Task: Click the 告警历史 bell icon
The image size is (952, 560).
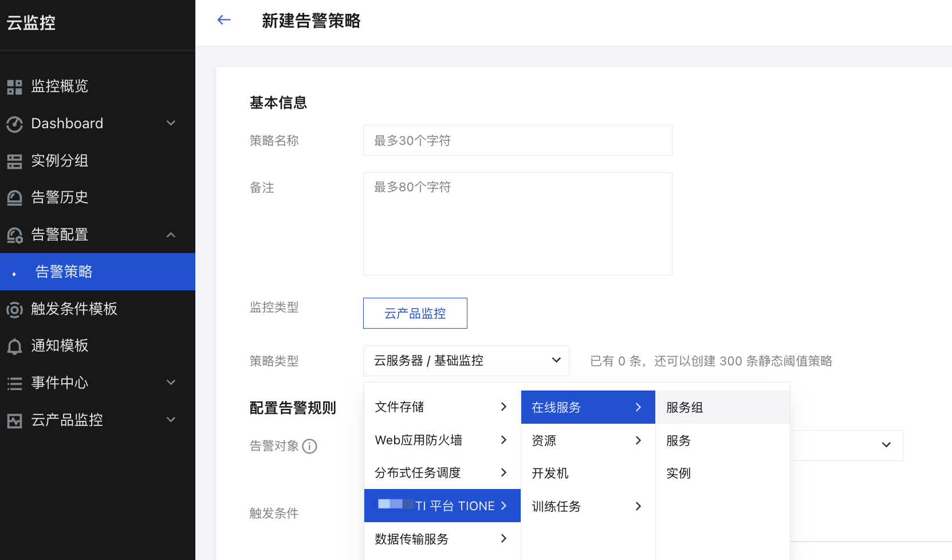Action: click(x=14, y=198)
